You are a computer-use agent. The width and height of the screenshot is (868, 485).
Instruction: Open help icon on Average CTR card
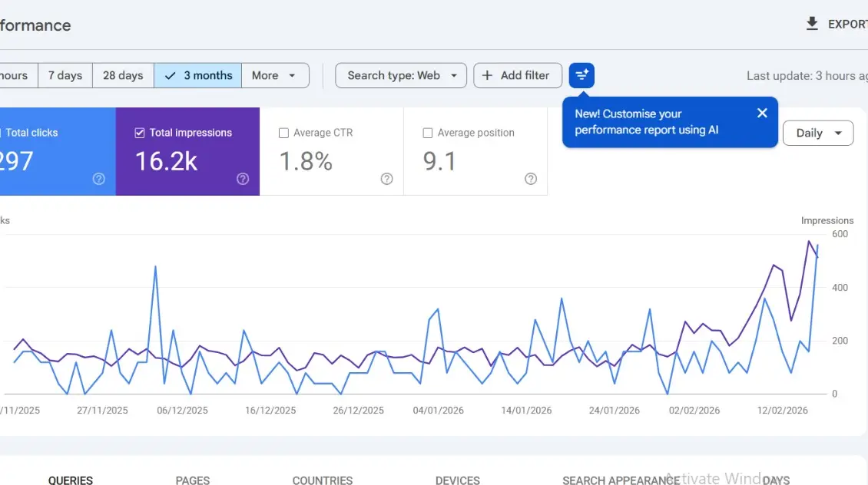click(386, 179)
